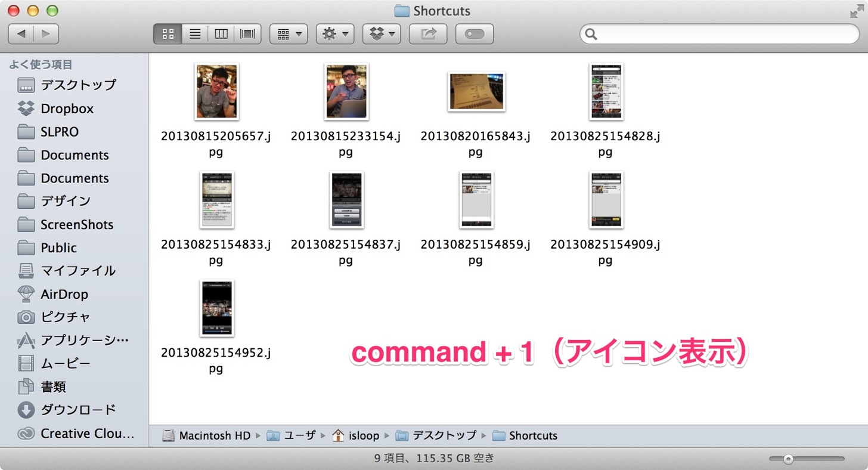The width and height of the screenshot is (868, 470).
Task: Click the file name 20130815205657.jpg
Action: [216, 144]
